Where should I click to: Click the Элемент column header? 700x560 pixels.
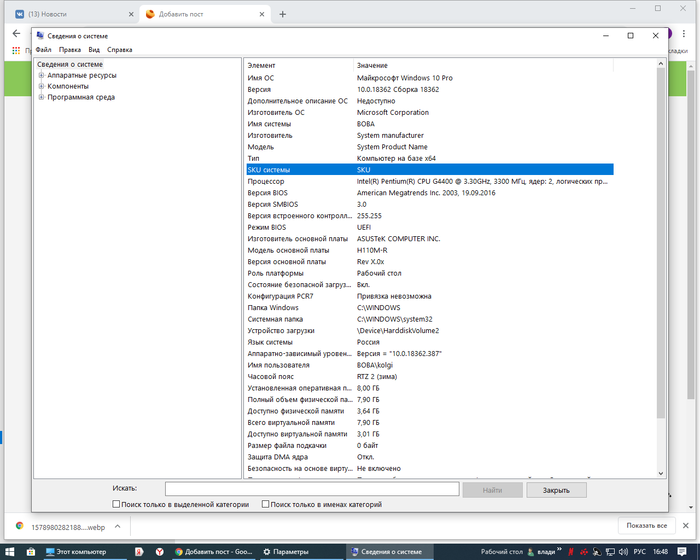(299, 65)
